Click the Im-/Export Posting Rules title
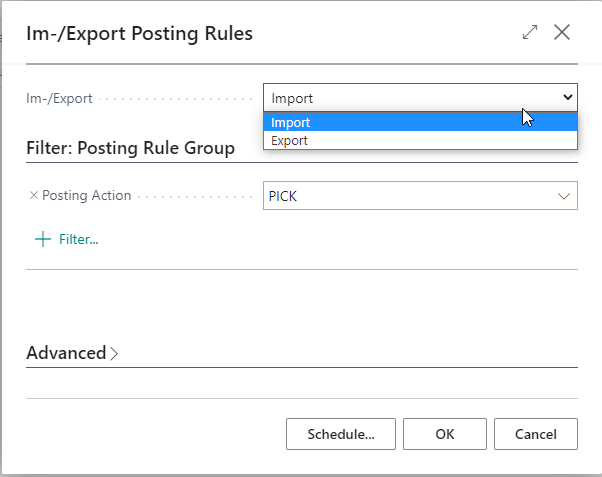This screenshot has width=602, height=477. pos(139,33)
